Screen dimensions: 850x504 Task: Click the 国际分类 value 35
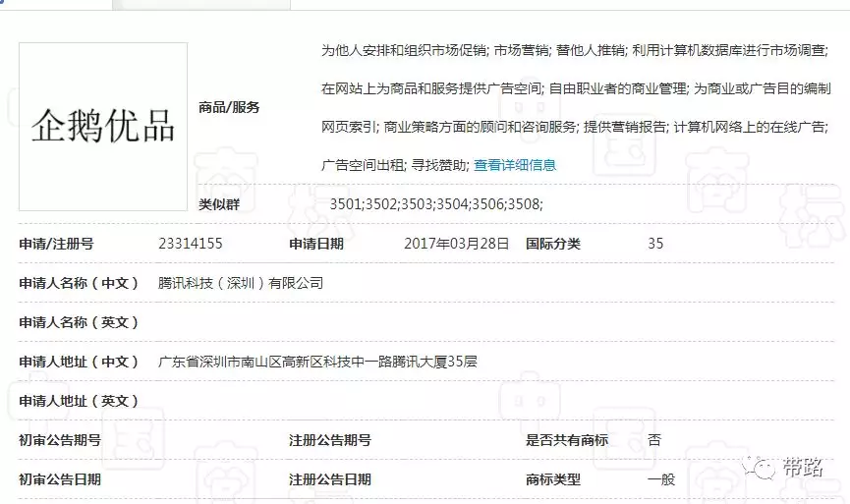pyautogui.click(x=655, y=244)
